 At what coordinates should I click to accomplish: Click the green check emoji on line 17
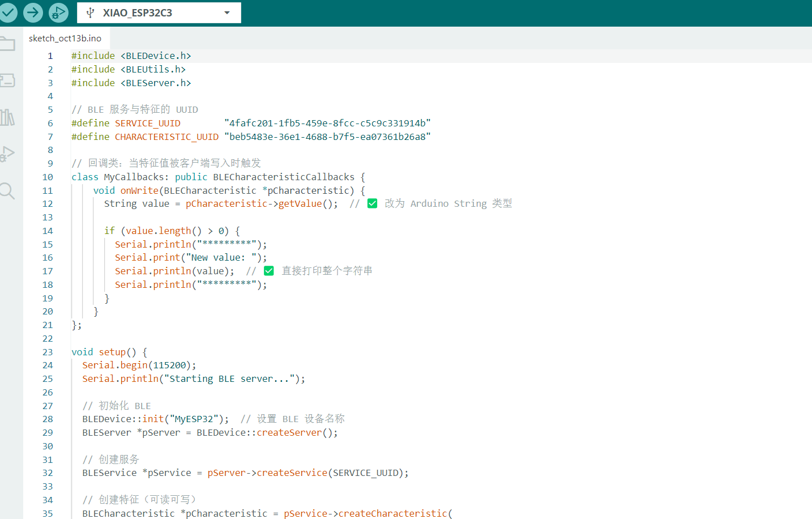click(269, 271)
